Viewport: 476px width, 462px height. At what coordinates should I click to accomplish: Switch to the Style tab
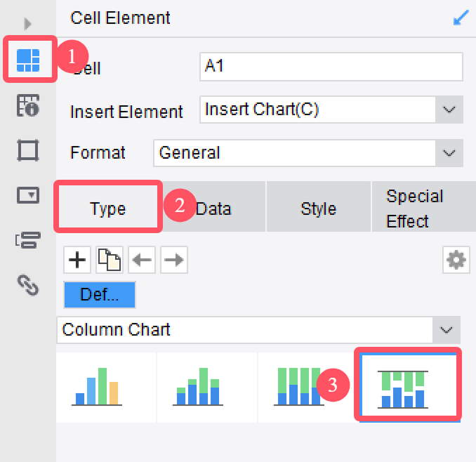click(x=319, y=207)
